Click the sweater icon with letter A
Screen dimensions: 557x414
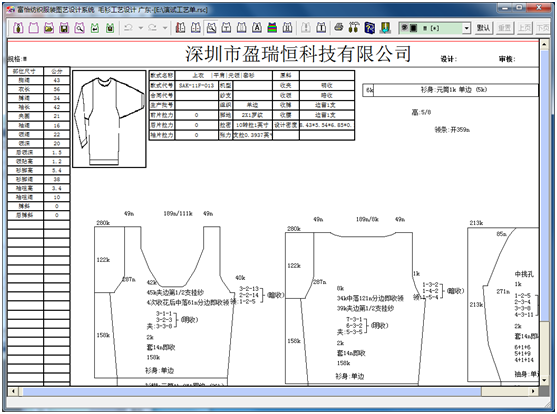tap(257, 27)
